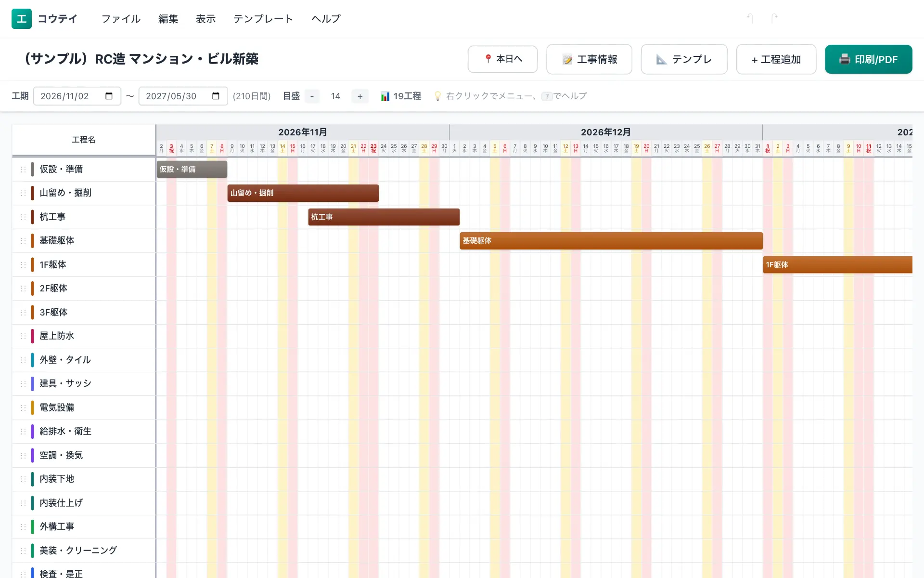Open the 編集 menu
Viewport: 924px width, 578px height.
168,19
